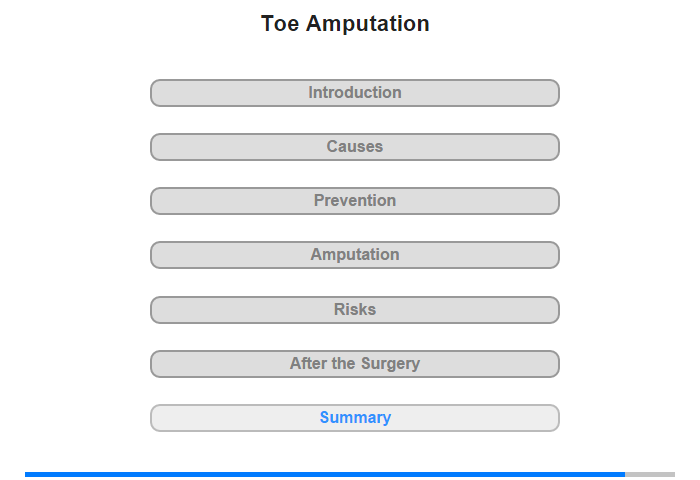Select the highlighted Summary button
Image resolution: width=700 pixels, height=480 pixels.
[355, 418]
